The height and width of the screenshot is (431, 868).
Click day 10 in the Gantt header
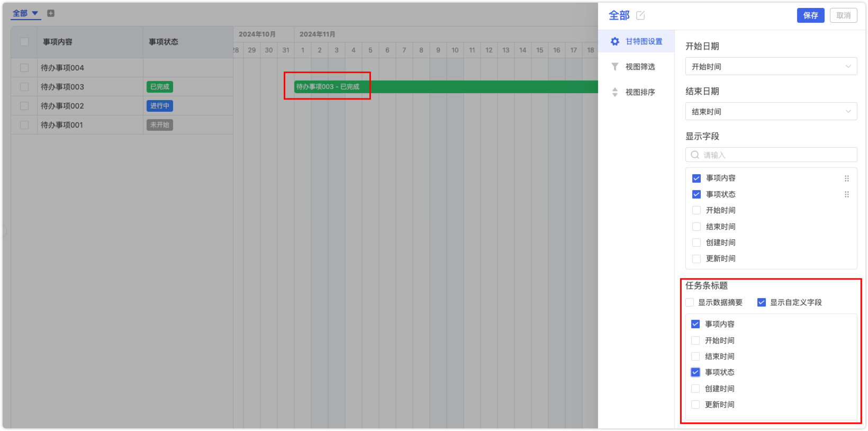(x=455, y=50)
